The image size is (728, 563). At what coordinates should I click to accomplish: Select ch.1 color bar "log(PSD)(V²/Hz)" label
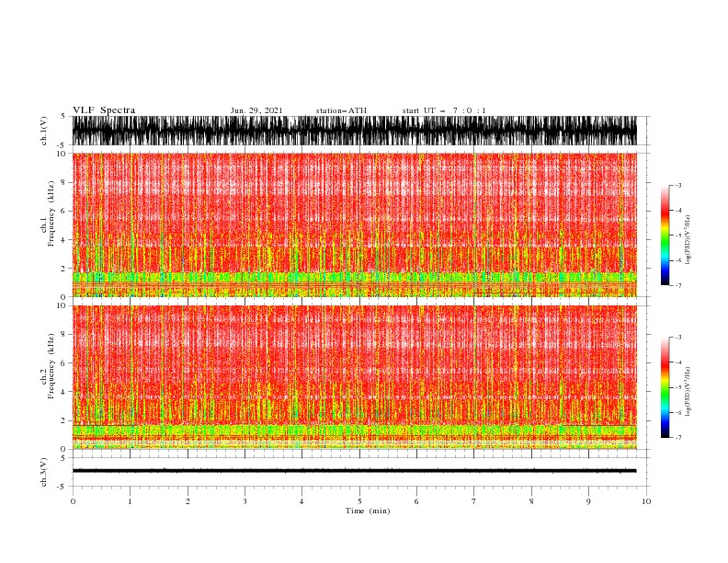click(x=688, y=240)
